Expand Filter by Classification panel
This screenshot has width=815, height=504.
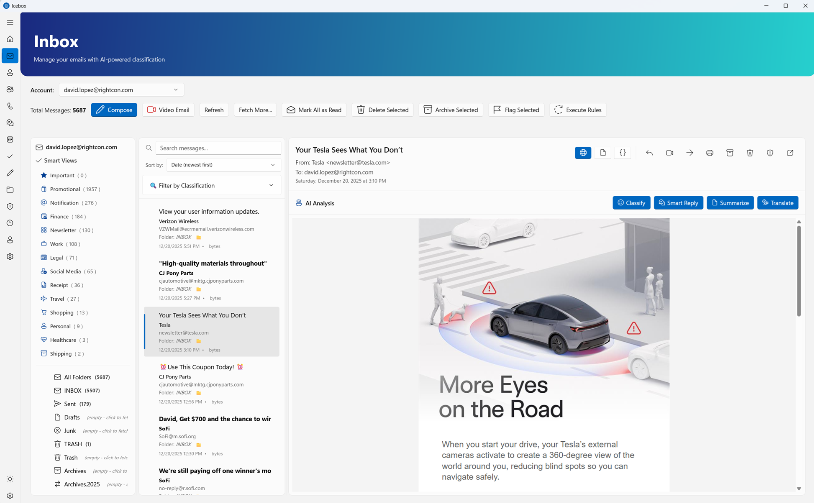(x=212, y=186)
